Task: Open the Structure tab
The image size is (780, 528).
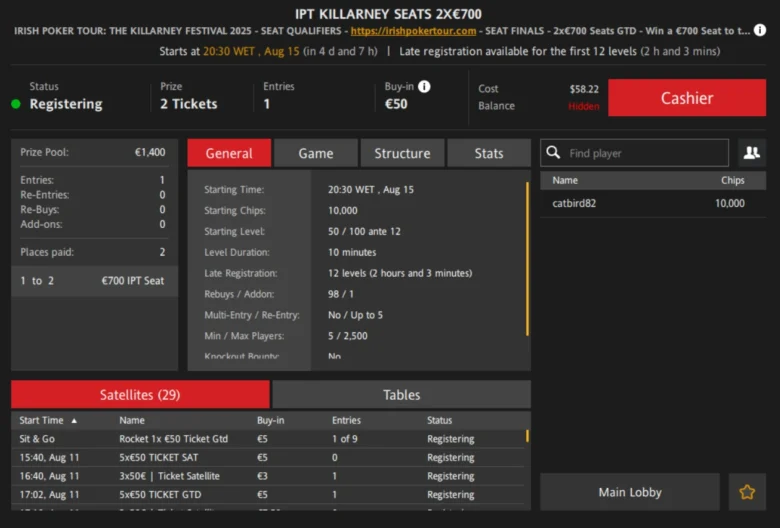Action: tap(402, 153)
